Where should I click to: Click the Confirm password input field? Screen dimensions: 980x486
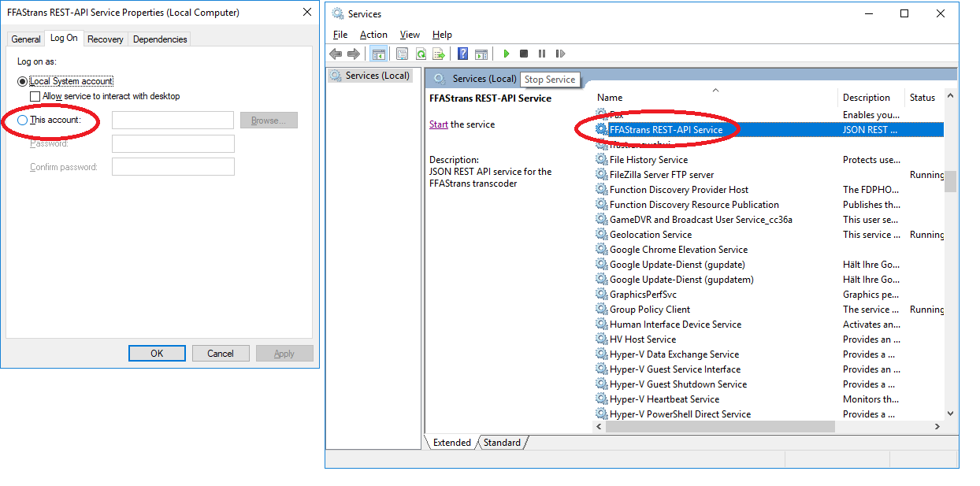pyautogui.click(x=173, y=166)
